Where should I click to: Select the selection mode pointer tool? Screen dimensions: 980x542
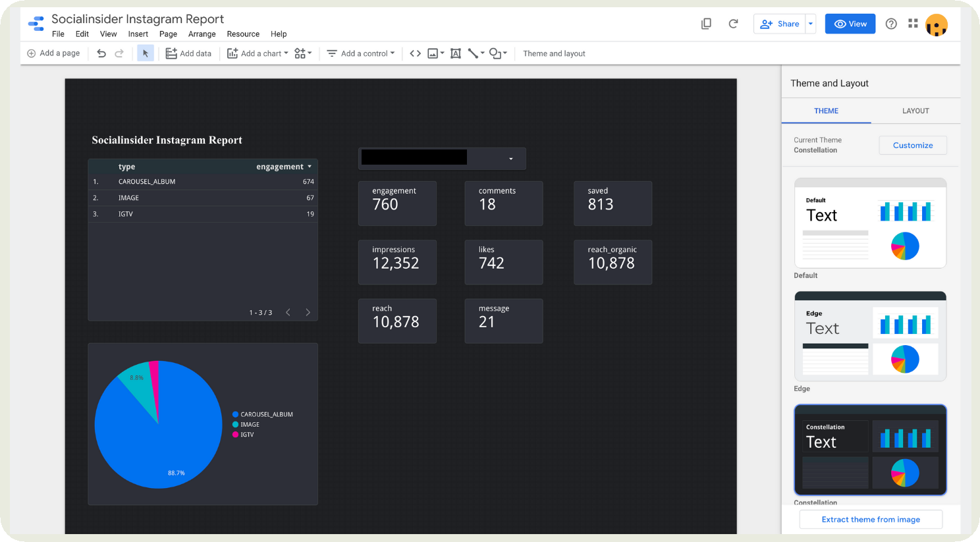146,53
